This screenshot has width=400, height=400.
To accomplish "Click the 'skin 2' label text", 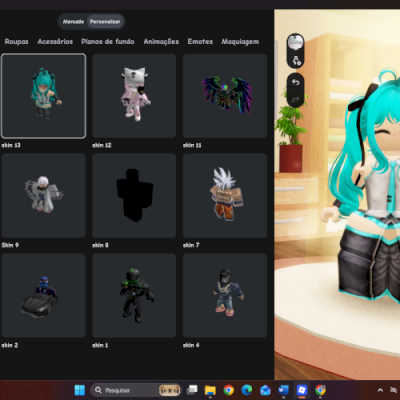I will pos(10,345).
